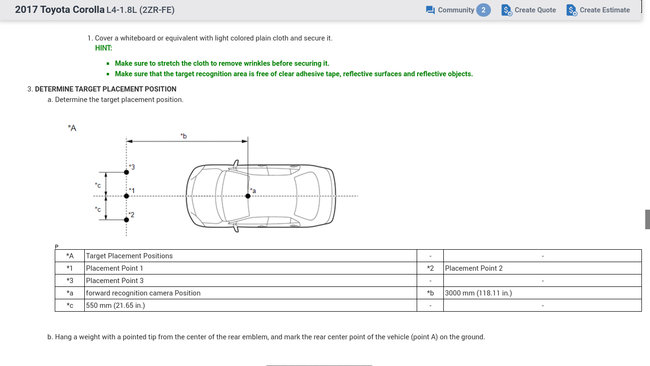Click 'forward recognition camera Position' cell
This screenshot has width=650, height=366.
[250, 293]
